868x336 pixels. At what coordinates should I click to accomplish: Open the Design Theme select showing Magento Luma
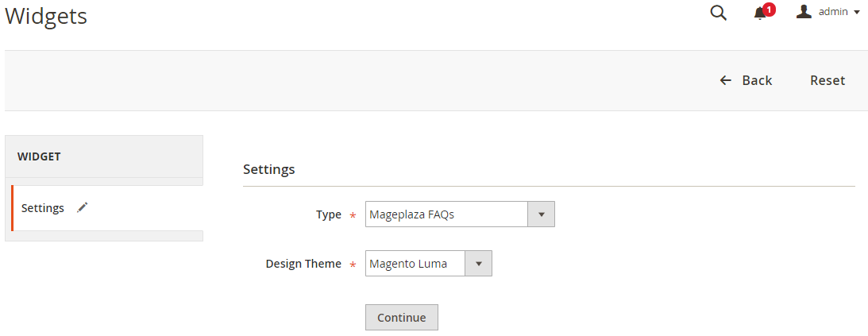coord(415,264)
